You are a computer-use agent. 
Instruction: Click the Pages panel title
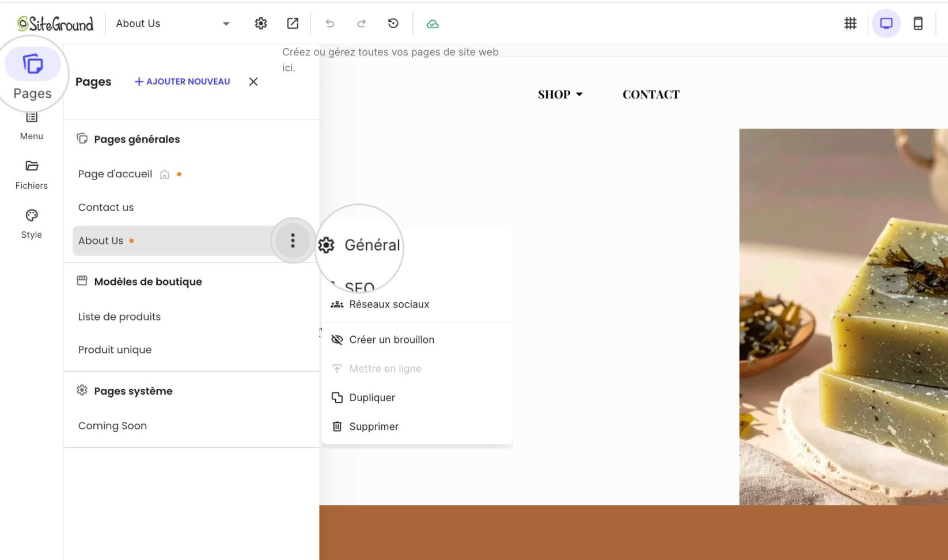pyautogui.click(x=93, y=82)
